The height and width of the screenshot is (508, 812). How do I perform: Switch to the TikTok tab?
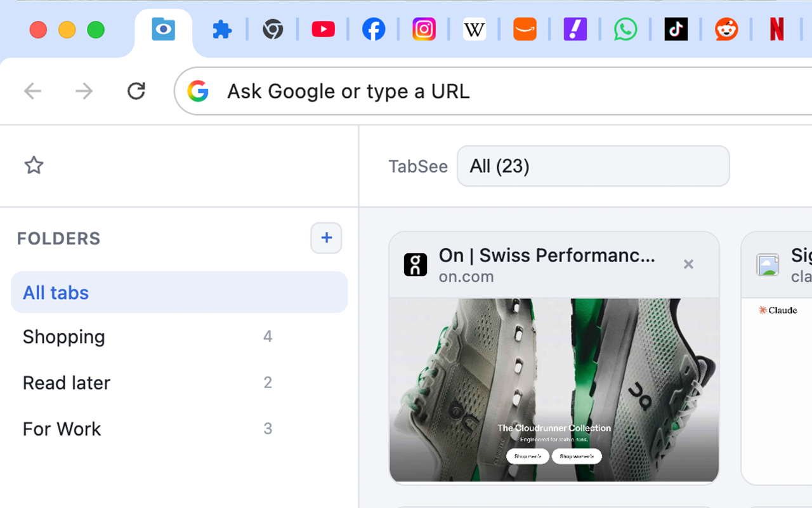[x=676, y=29]
